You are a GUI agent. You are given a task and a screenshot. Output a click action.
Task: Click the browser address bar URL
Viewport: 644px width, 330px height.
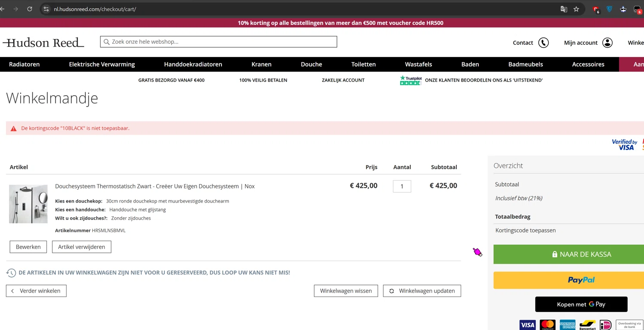pos(95,9)
